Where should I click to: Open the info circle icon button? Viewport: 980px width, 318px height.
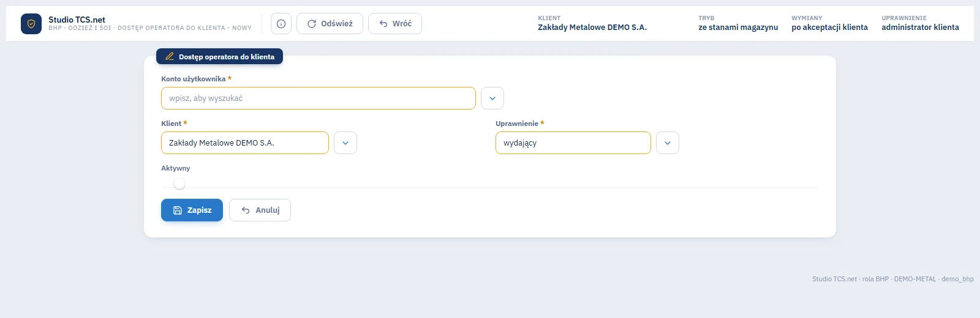click(281, 24)
